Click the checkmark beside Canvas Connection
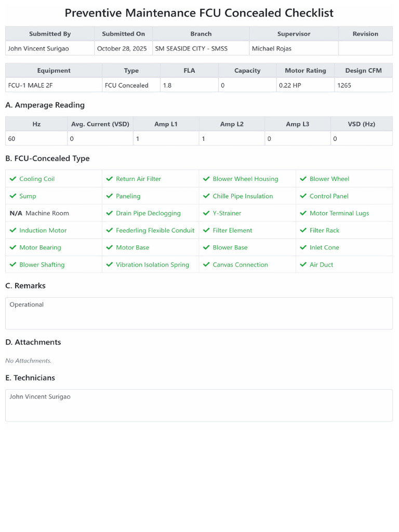 tap(206, 264)
